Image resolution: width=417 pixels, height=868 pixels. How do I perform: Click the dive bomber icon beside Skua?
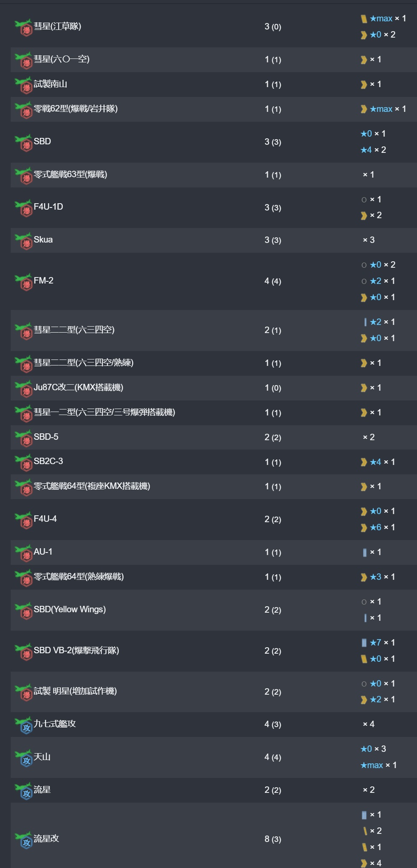[x=23, y=241]
